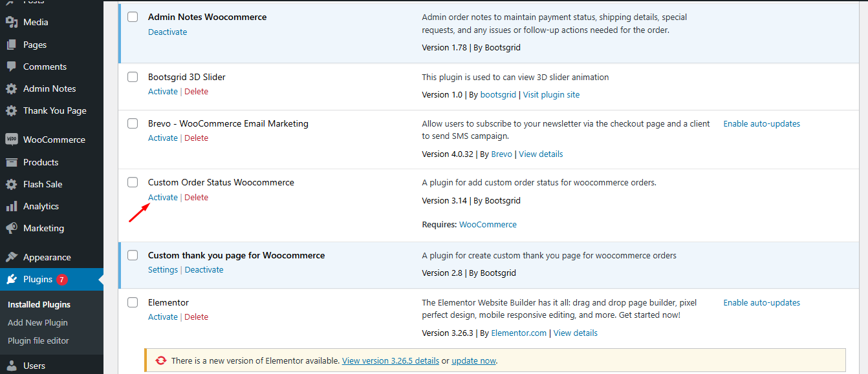Delete the Brevo plugin
Image resolution: width=868 pixels, height=374 pixels.
197,138
